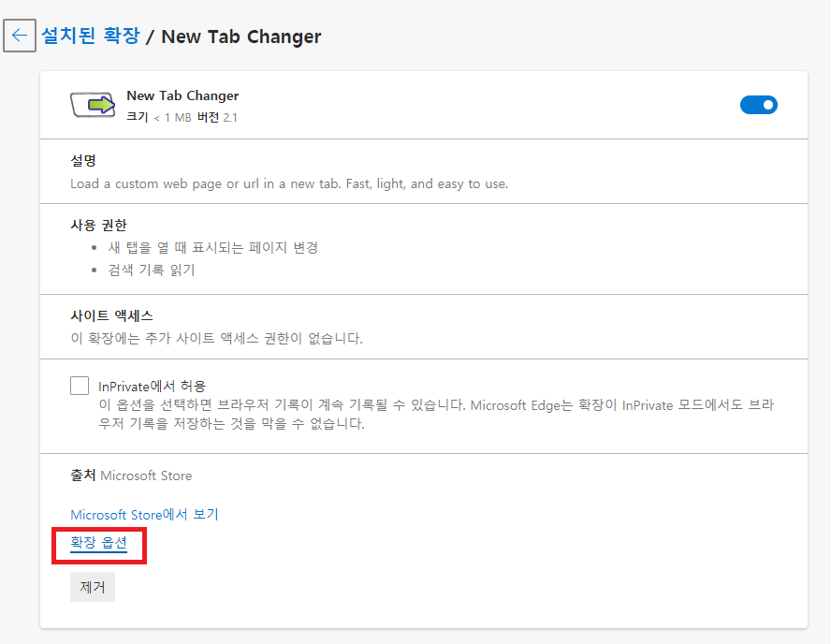Open Microsoft Store에서 보기 link

pos(145,514)
